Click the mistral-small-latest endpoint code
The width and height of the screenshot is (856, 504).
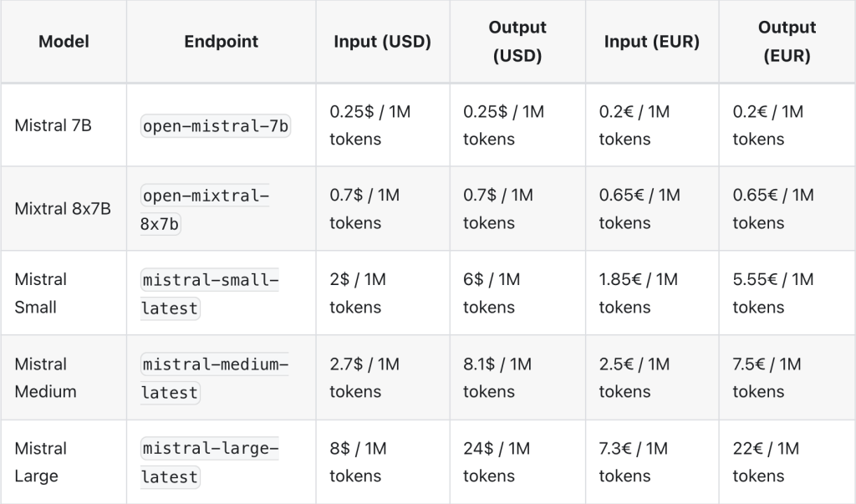(x=210, y=293)
